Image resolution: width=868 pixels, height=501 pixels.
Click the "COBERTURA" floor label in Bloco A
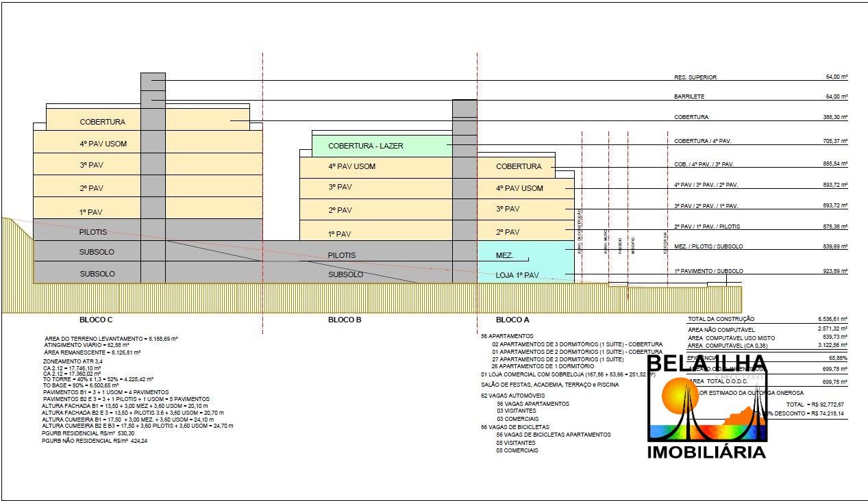tap(519, 166)
